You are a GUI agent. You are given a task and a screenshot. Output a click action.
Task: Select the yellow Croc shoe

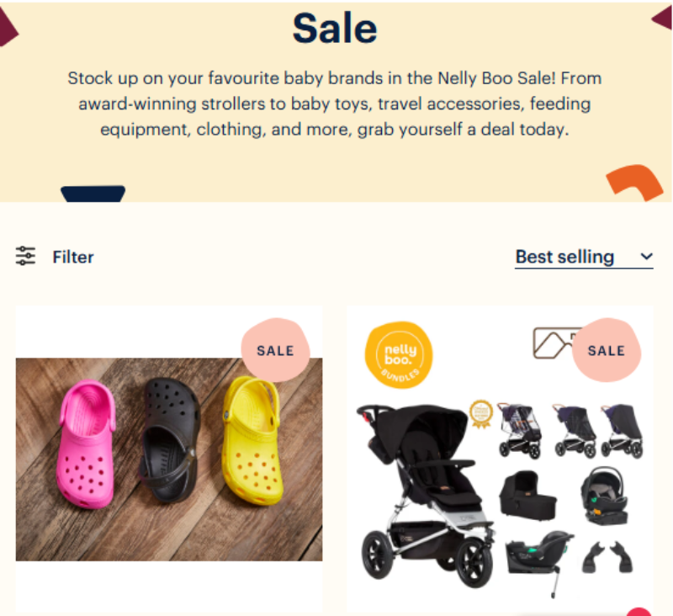pyautogui.click(x=252, y=440)
